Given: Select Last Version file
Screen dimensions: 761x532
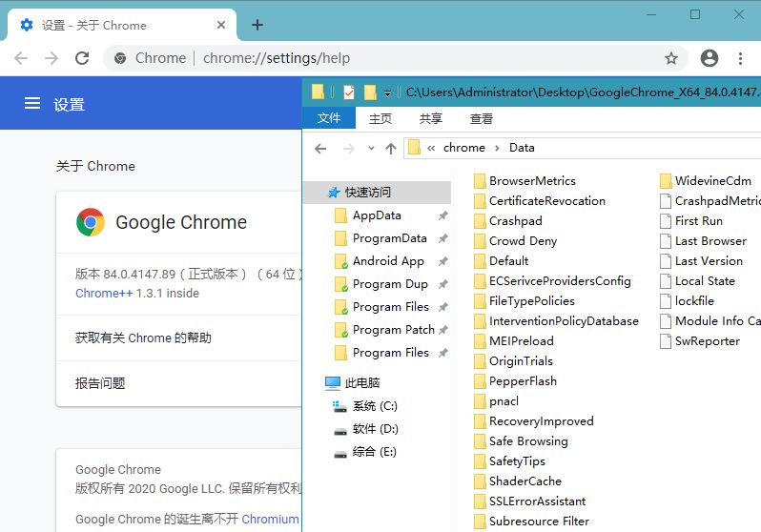Looking at the screenshot, I should pyautogui.click(x=701, y=260).
